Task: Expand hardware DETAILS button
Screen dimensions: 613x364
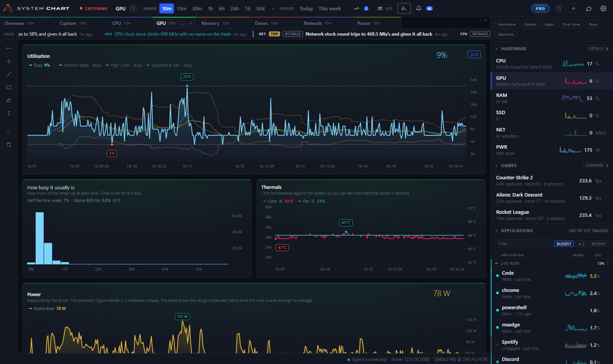Action: pyautogui.click(x=596, y=48)
